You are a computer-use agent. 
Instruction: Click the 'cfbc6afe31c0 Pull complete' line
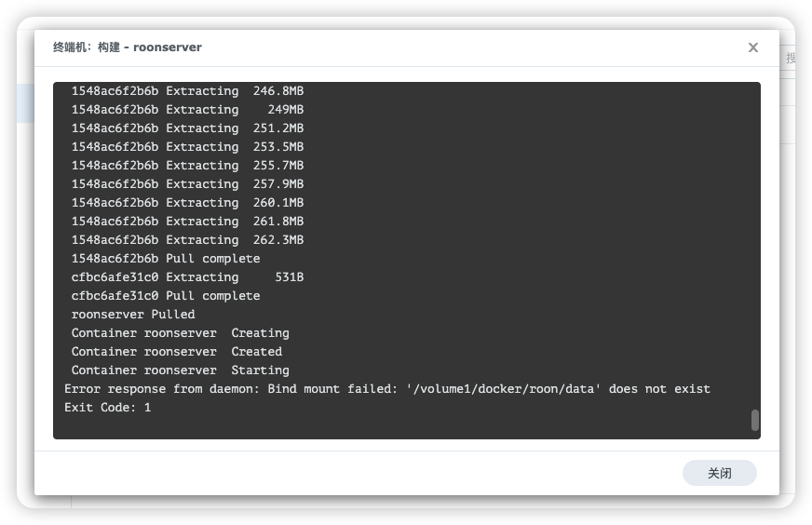(166, 296)
